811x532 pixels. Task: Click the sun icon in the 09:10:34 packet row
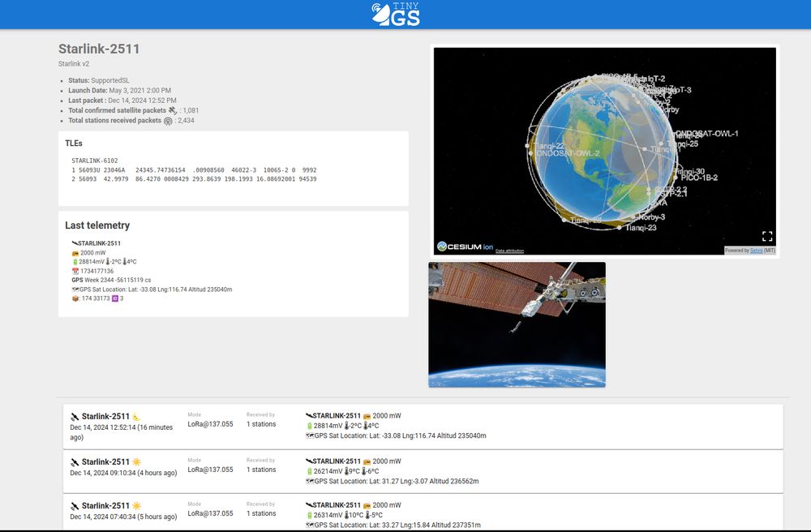[136, 461]
